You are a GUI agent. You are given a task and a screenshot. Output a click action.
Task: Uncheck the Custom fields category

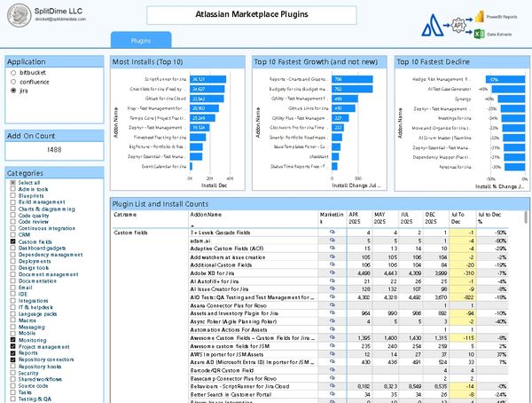pos(12,241)
